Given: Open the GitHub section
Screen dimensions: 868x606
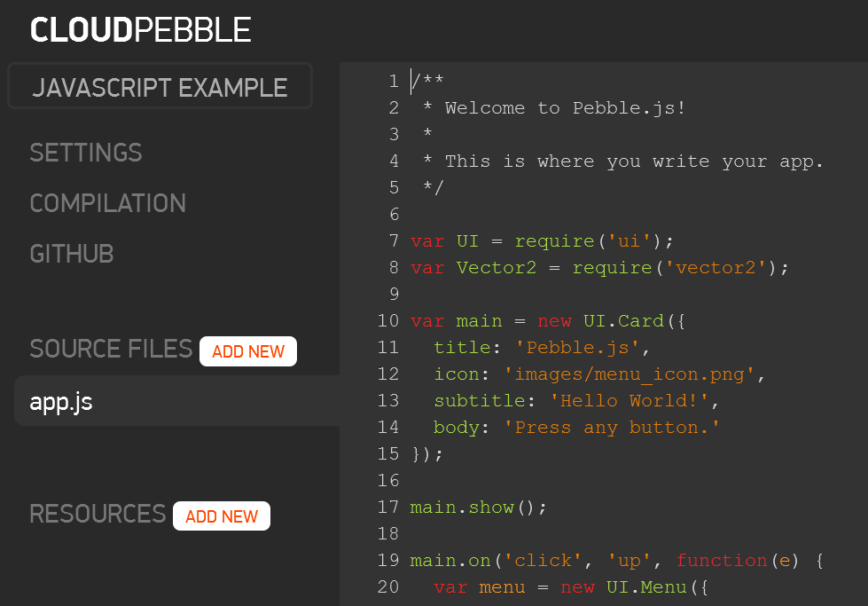Looking at the screenshot, I should (72, 255).
